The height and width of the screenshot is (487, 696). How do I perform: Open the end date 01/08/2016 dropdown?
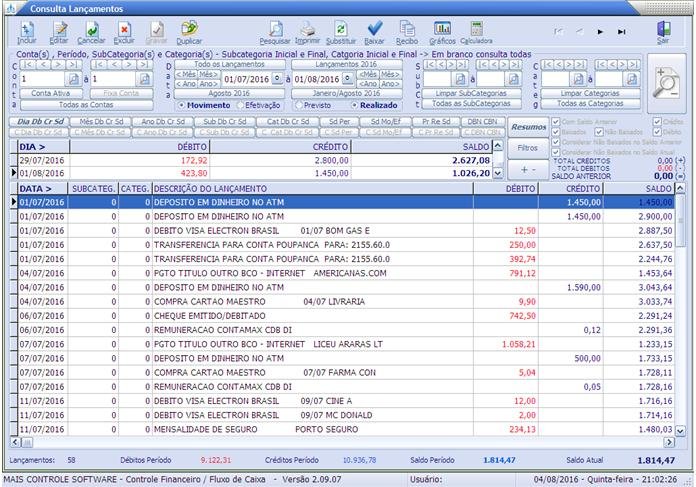pos(348,79)
